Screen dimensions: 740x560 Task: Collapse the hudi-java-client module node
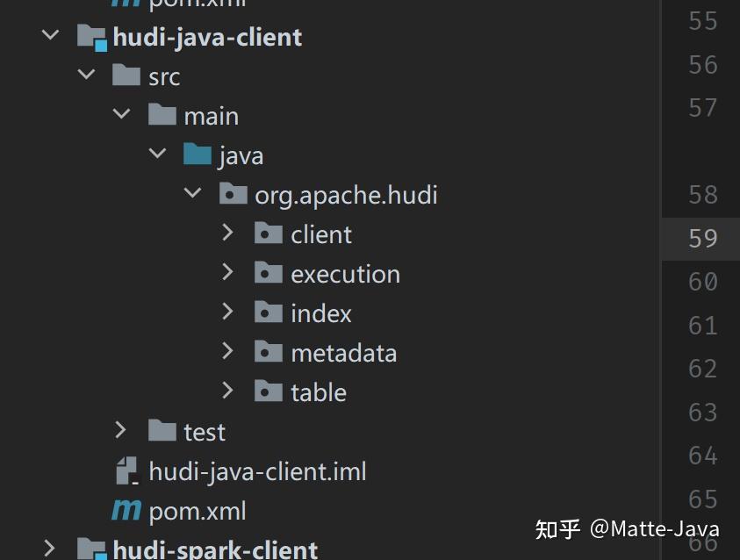pos(50,36)
